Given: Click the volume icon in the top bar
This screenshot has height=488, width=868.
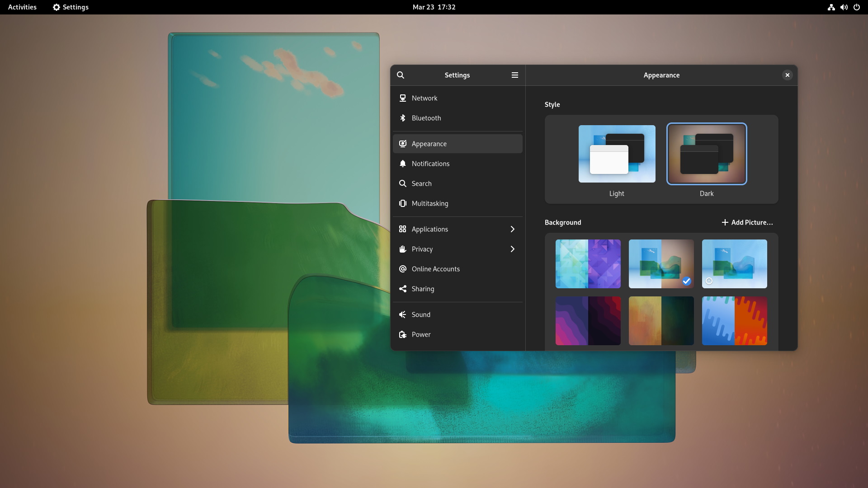Looking at the screenshot, I should pyautogui.click(x=844, y=7).
